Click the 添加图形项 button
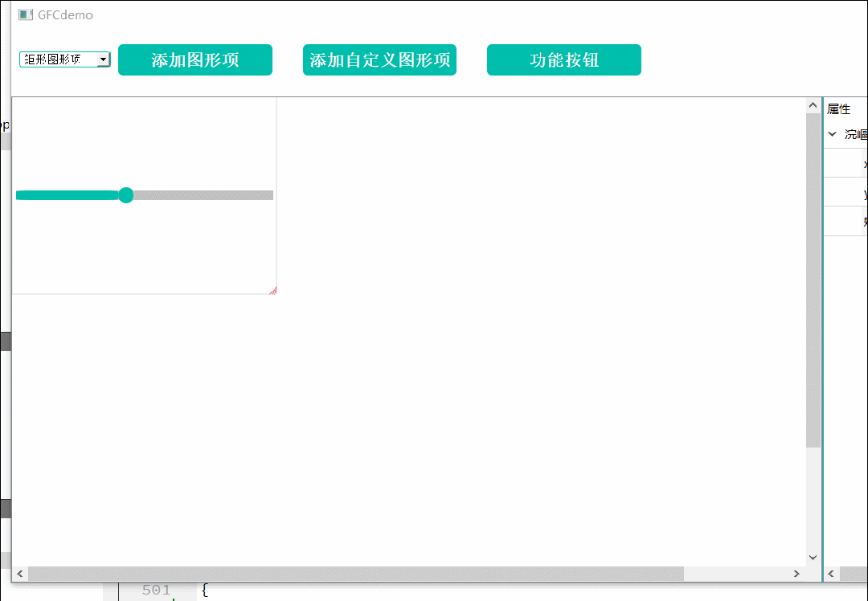 click(x=194, y=59)
